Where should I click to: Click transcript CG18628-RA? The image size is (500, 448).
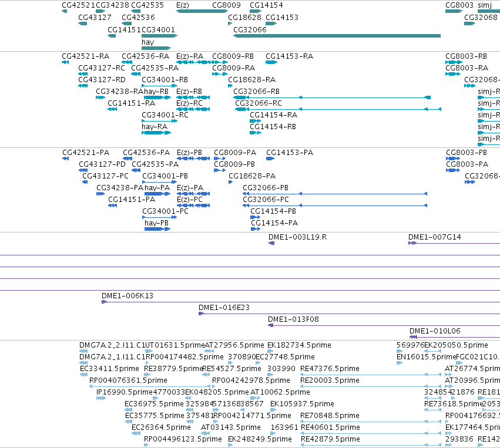coord(252,80)
